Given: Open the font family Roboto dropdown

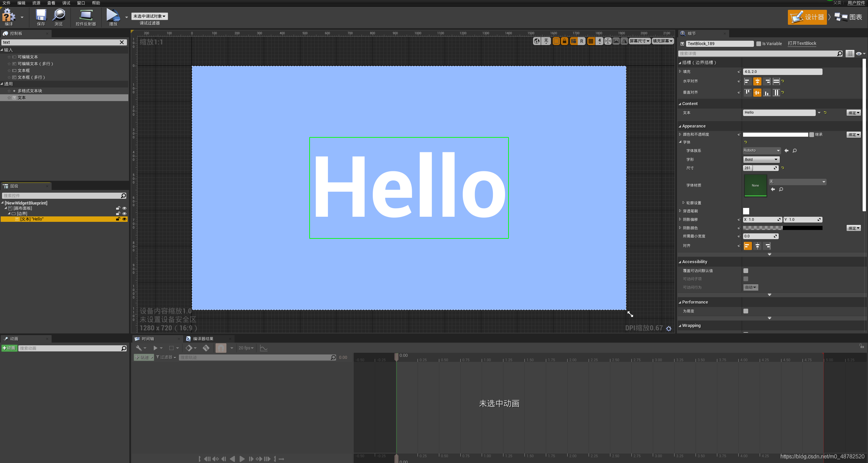Looking at the screenshot, I should (762, 151).
